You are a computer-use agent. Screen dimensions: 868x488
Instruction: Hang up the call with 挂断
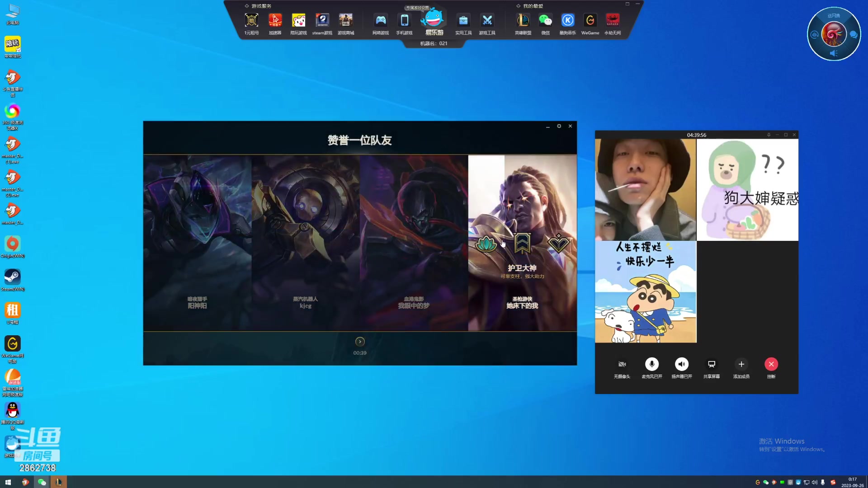pyautogui.click(x=771, y=364)
